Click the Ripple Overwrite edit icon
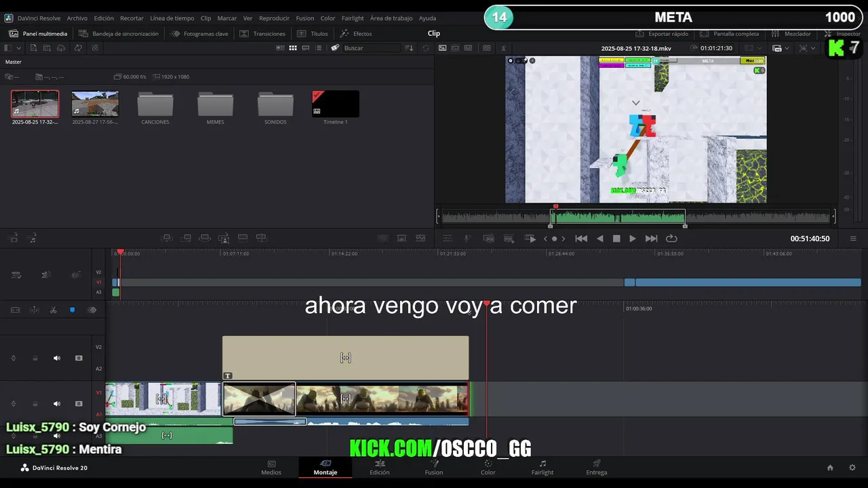The height and width of the screenshot is (488, 868). pos(205,238)
